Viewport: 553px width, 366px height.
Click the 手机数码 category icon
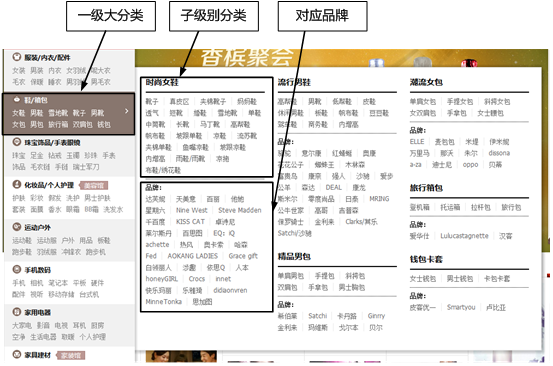click(17, 269)
